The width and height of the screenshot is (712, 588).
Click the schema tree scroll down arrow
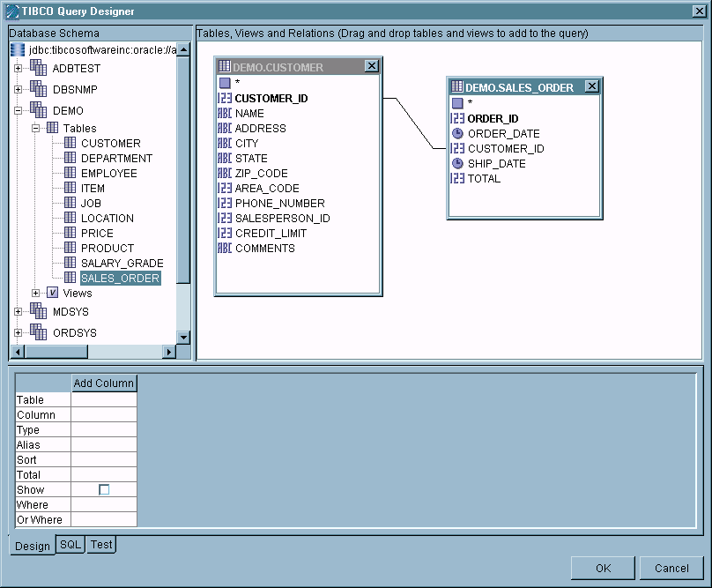pos(183,337)
